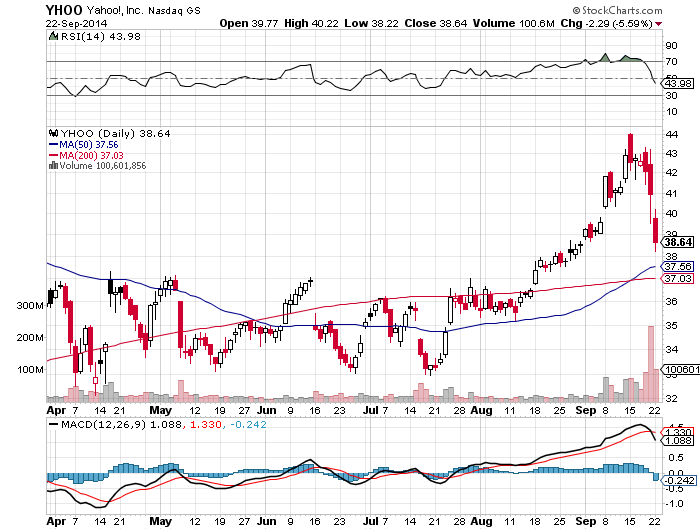Click the May label on price chart axis
The width and height of the screenshot is (700, 530).
(160, 410)
